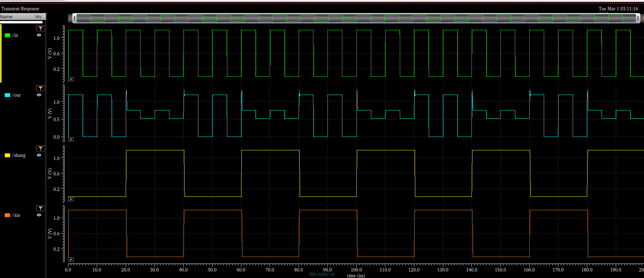This screenshot has height=278, width=644.
Task: Expand the /in strip play arrow
Action: point(71,79)
